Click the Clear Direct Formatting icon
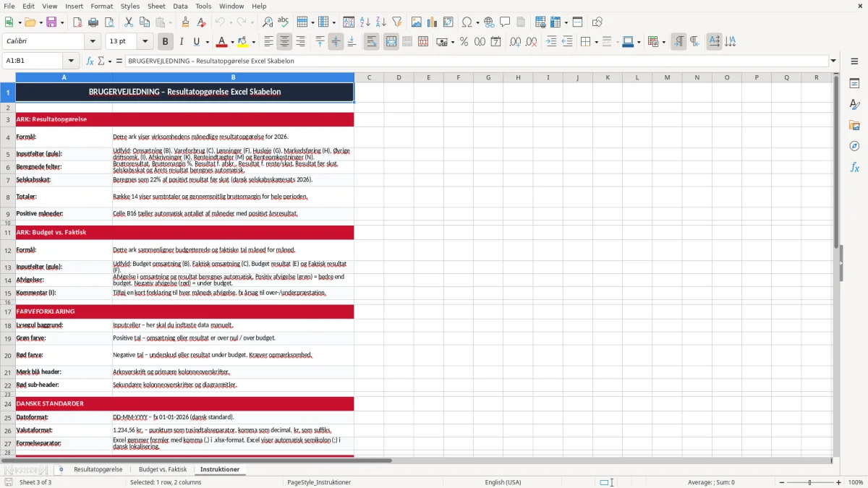868x488 pixels. [202, 22]
